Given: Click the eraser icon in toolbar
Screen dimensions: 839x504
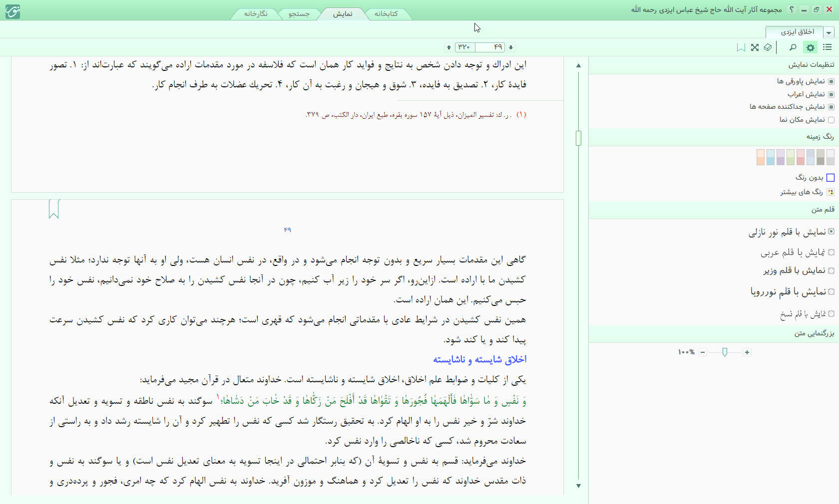Looking at the screenshot, I should [768, 47].
